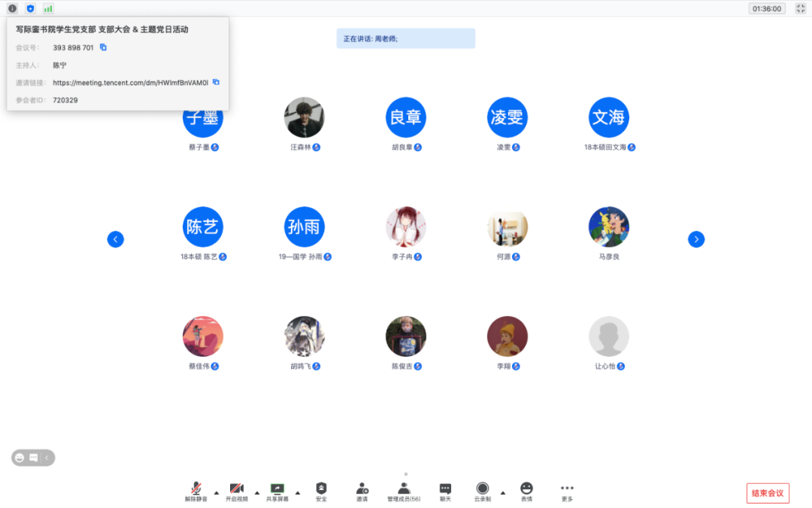Open the Chat (聊天) panel

click(x=445, y=489)
